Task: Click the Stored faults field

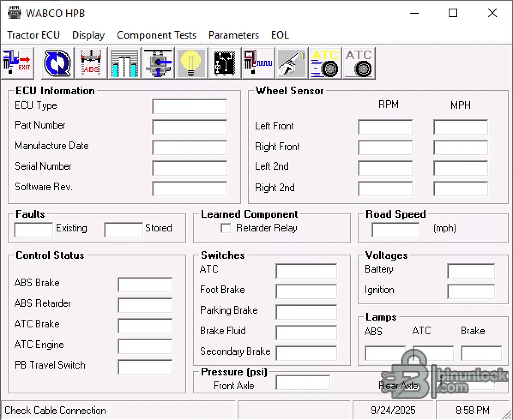Action: click(x=124, y=230)
